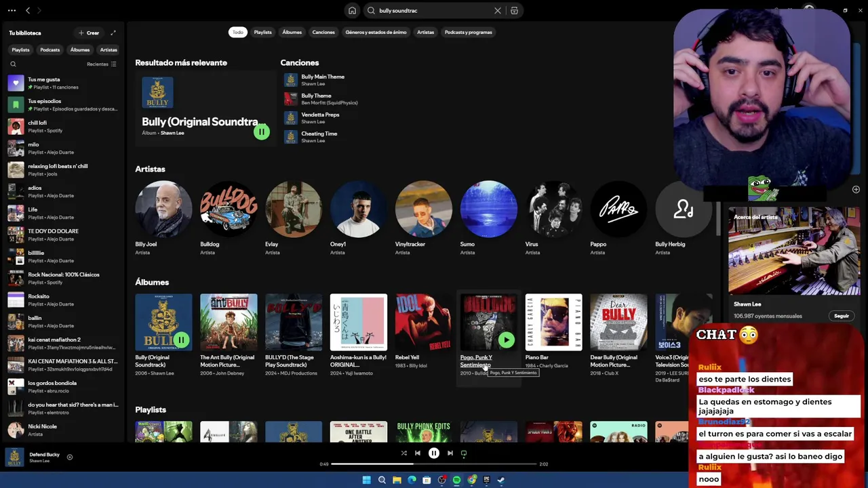Open the Rocksito playlist

click(64, 300)
